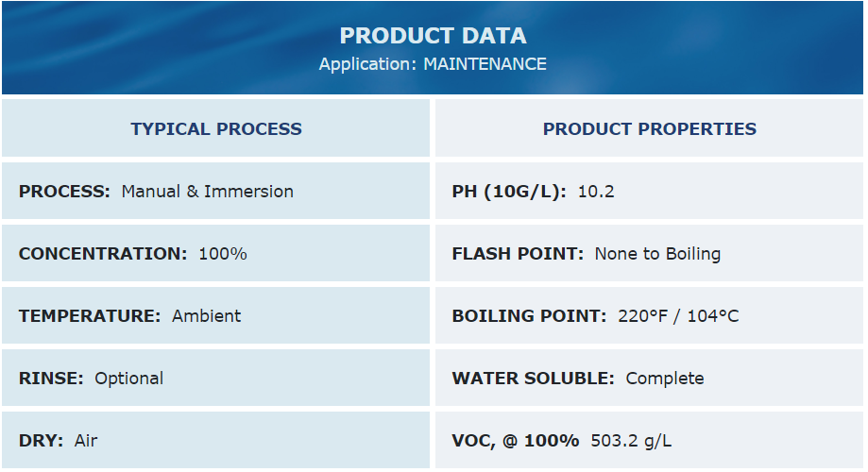Image resolution: width=868 pixels, height=472 pixels.
Task: Click the PRODUCT DATA heading
Action: (433, 36)
